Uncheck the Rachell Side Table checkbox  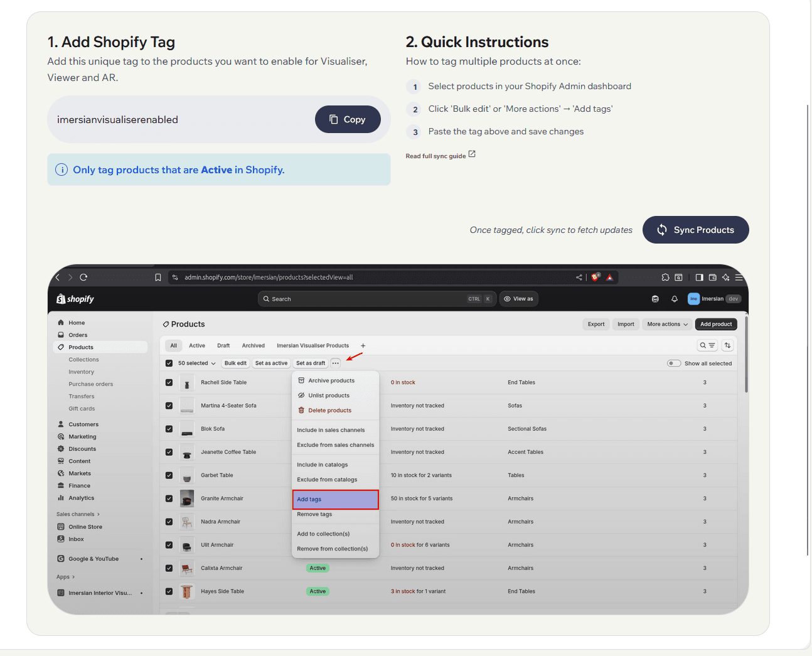[169, 382]
